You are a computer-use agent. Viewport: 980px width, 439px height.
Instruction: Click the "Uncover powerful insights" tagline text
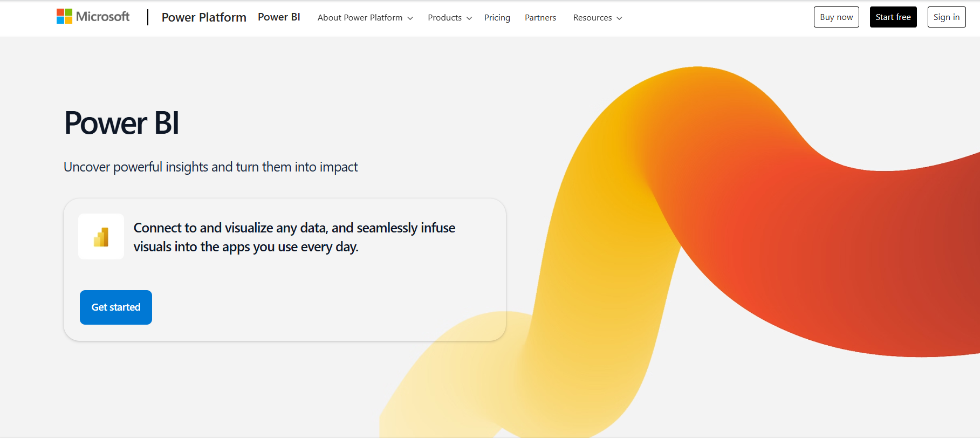(210, 167)
